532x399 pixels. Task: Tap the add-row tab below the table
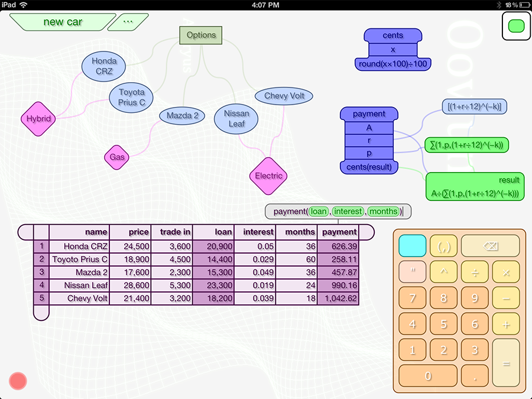click(41, 313)
